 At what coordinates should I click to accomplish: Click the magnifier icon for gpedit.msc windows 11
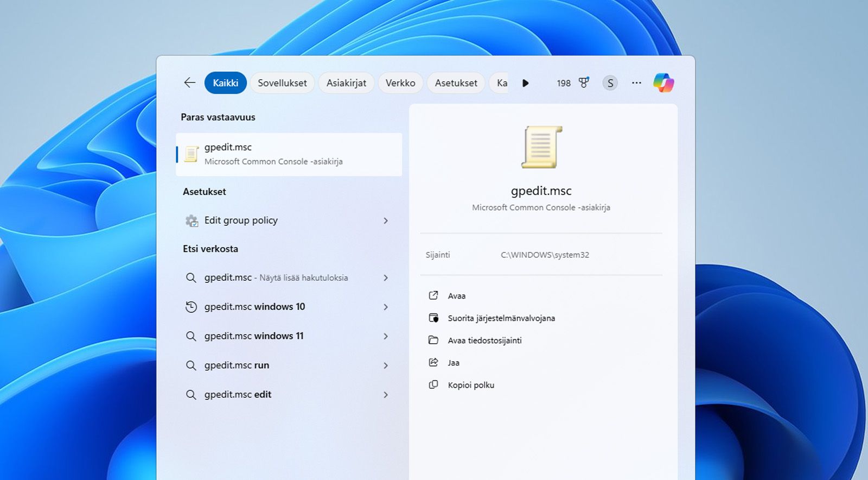point(191,336)
